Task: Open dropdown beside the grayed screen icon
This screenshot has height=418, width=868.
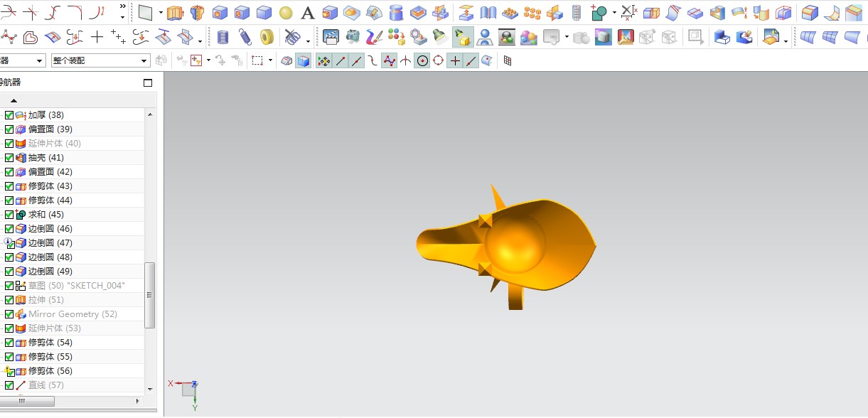Action: 567,38
